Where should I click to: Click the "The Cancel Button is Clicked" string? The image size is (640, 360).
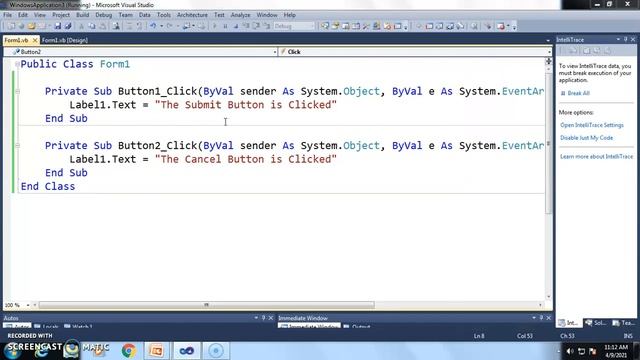click(x=246, y=159)
